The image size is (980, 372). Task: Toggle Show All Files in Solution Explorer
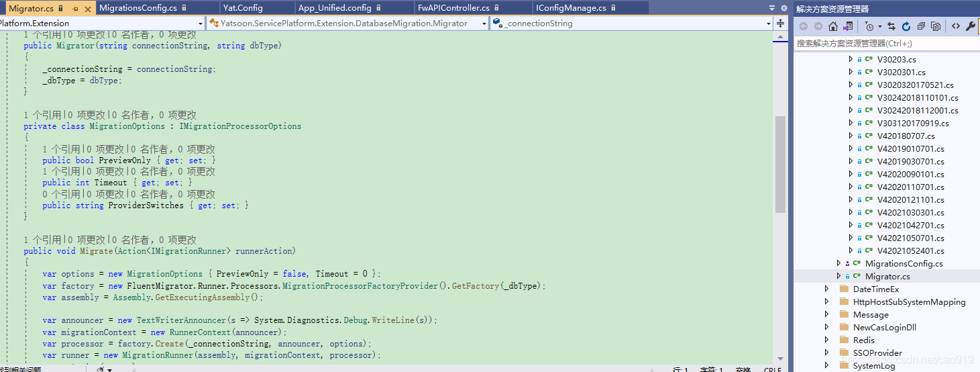coord(936,26)
